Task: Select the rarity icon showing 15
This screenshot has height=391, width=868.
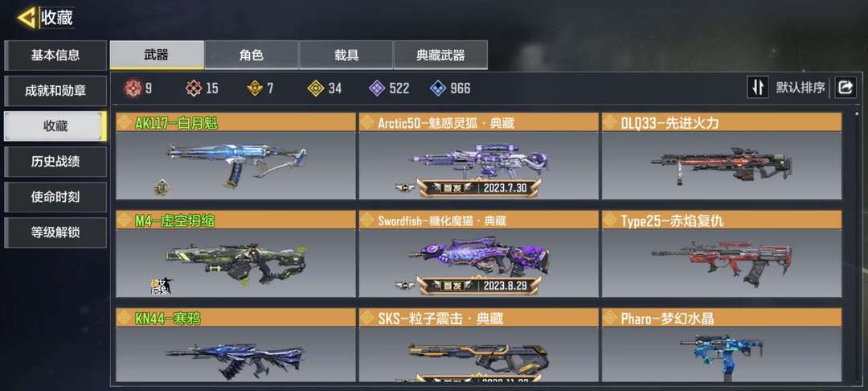Action: pyautogui.click(x=194, y=88)
